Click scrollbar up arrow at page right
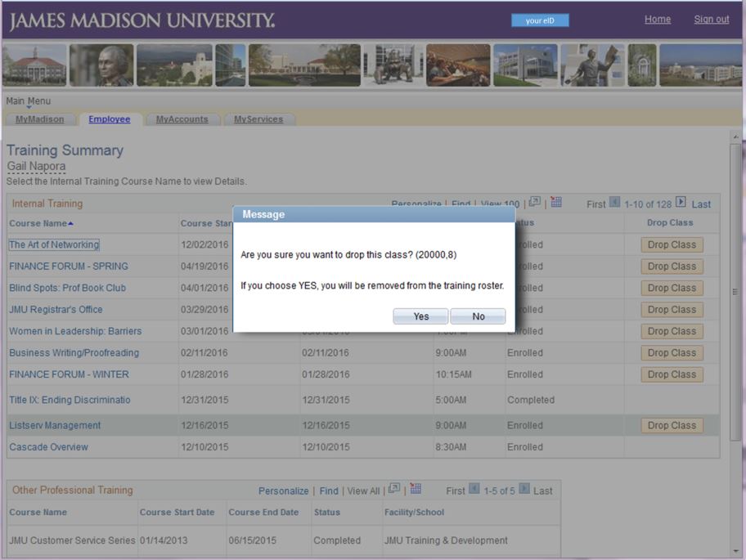746x560 pixels. 735,137
